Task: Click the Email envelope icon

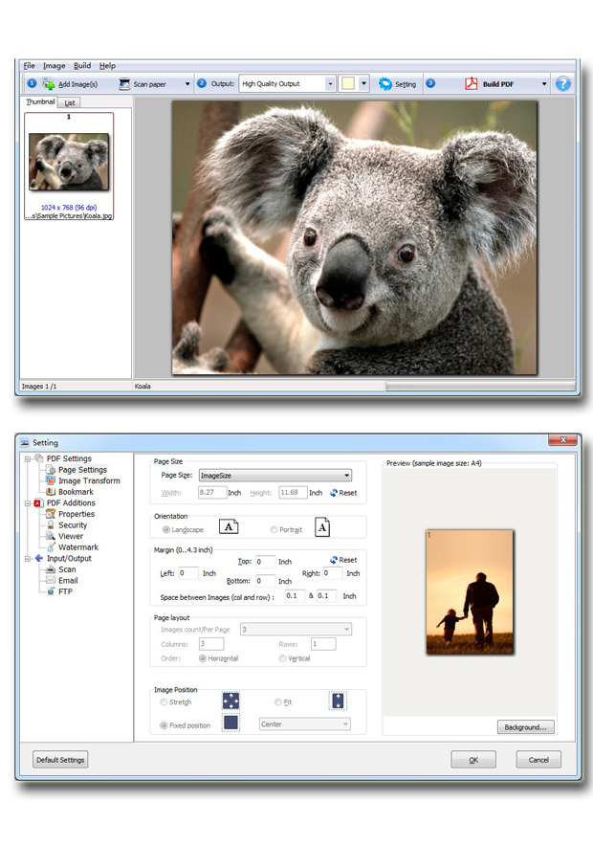Action: pyautogui.click(x=51, y=580)
